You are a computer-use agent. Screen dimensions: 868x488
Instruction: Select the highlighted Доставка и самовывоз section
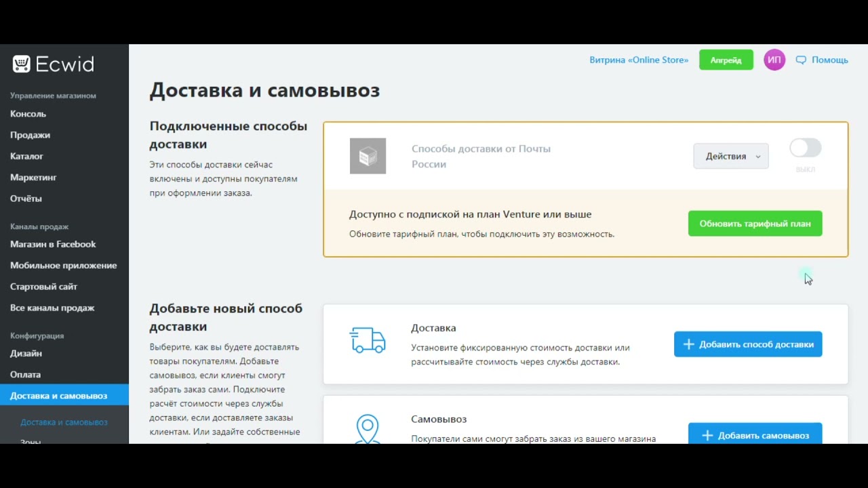[64, 395]
